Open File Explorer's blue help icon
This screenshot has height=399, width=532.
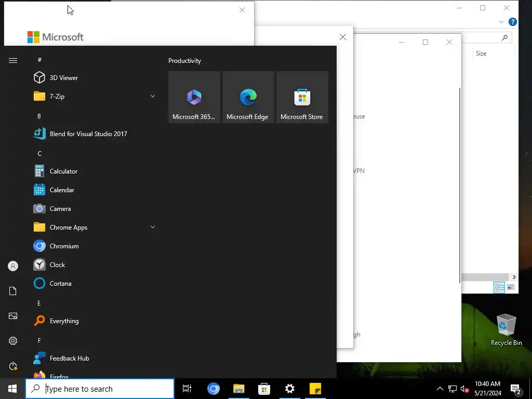513,22
